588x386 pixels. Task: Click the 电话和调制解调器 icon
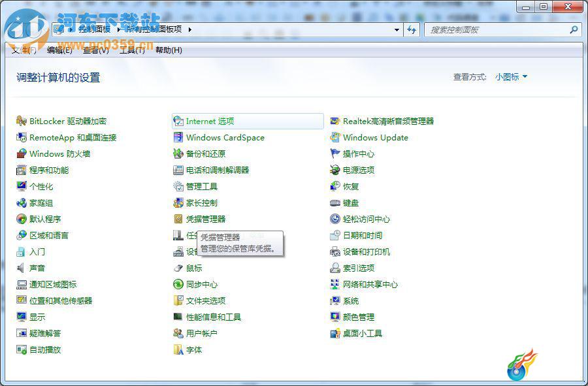178,170
